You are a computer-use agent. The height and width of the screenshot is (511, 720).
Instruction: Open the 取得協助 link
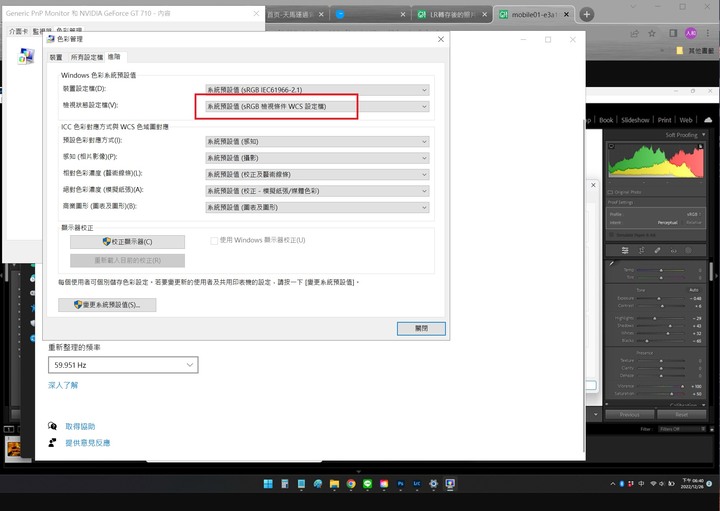pos(80,427)
